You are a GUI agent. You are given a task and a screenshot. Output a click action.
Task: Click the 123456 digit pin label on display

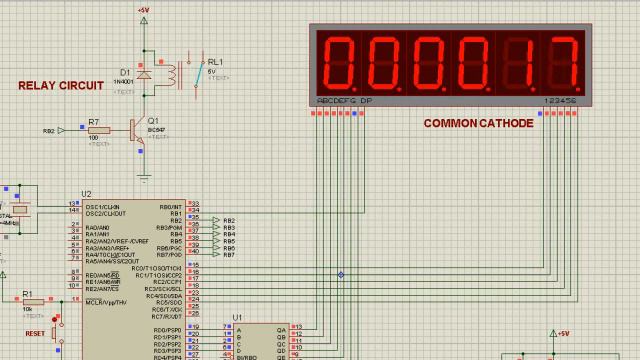[560, 100]
